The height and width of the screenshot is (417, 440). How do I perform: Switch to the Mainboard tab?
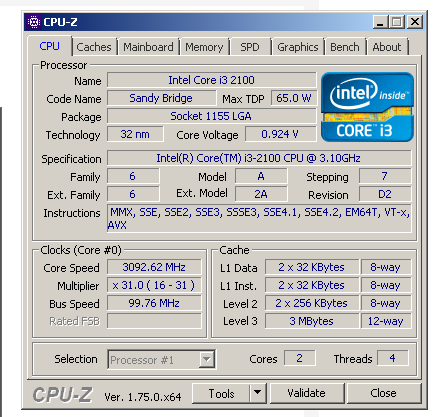pyautogui.click(x=148, y=47)
